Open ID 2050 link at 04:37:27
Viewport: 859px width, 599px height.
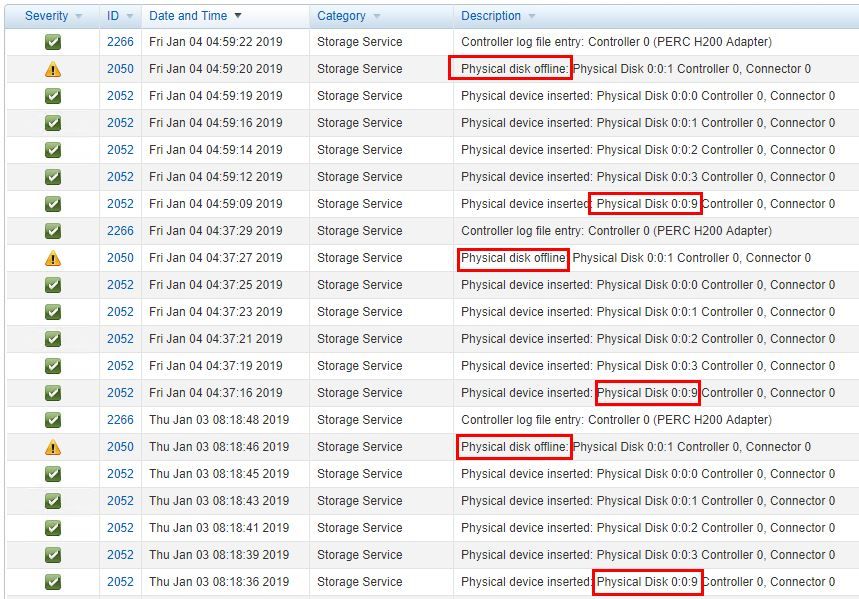120,258
